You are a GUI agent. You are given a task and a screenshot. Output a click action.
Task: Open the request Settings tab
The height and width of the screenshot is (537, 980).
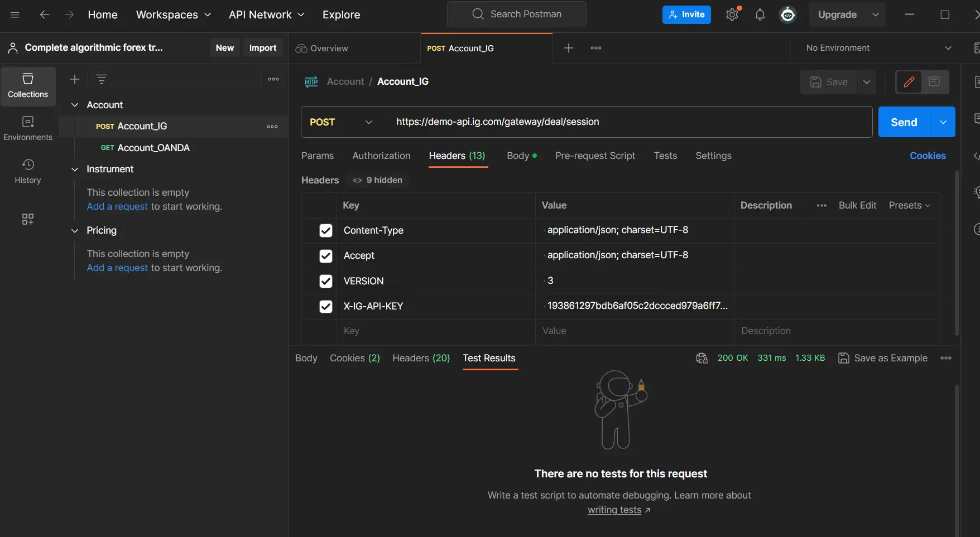click(x=713, y=156)
